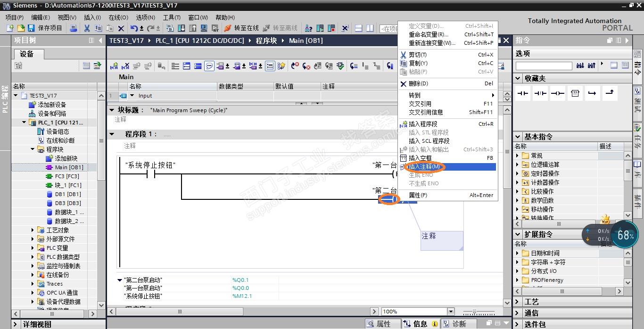Image resolution: width=644 pixels, height=329 pixels.
Task: Expand 详细视图 panel
Action: click(x=16, y=324)
